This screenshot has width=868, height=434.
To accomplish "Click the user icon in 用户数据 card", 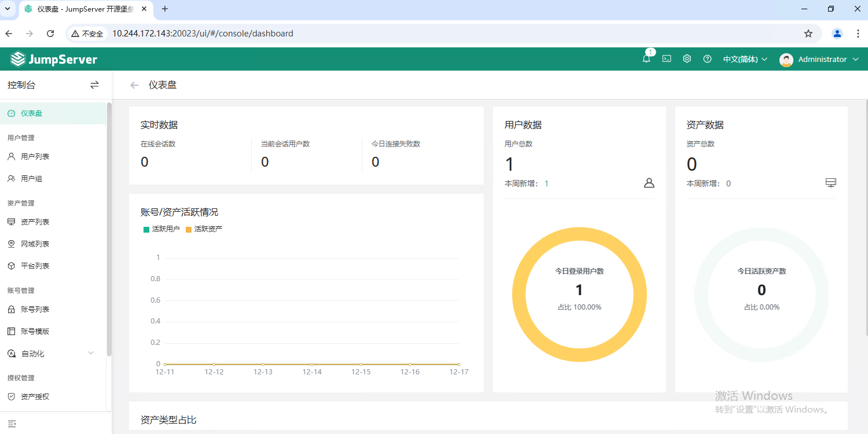I will point(649,183).
